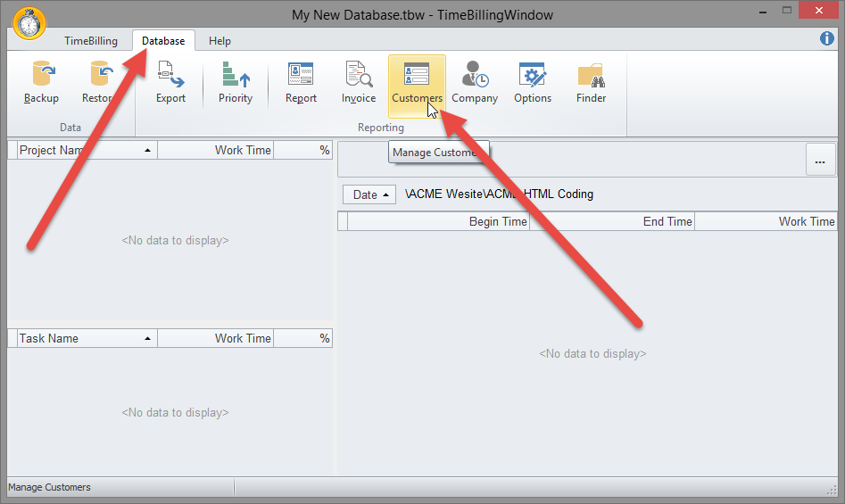Open the Export tool
The image size is (845, 504).
click(170, 82)
